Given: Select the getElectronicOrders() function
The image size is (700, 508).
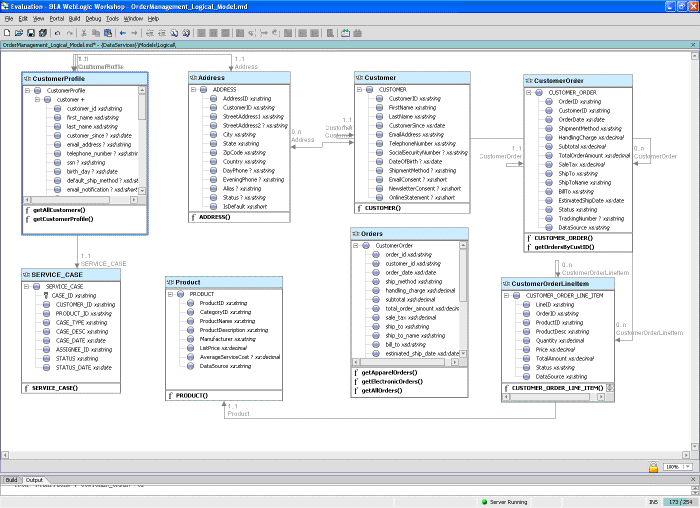Looking at the screenshot, I should click(392, 381).
